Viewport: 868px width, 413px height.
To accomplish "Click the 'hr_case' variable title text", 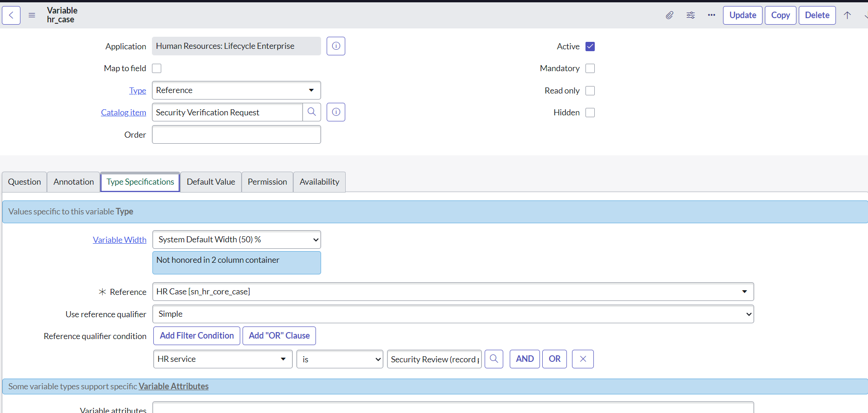I will [x=60, y=20].
